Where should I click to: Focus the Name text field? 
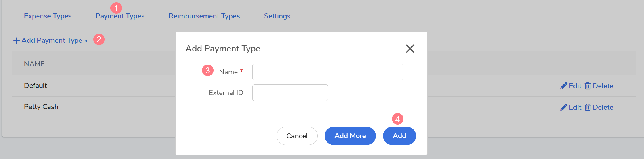[327, 72]
